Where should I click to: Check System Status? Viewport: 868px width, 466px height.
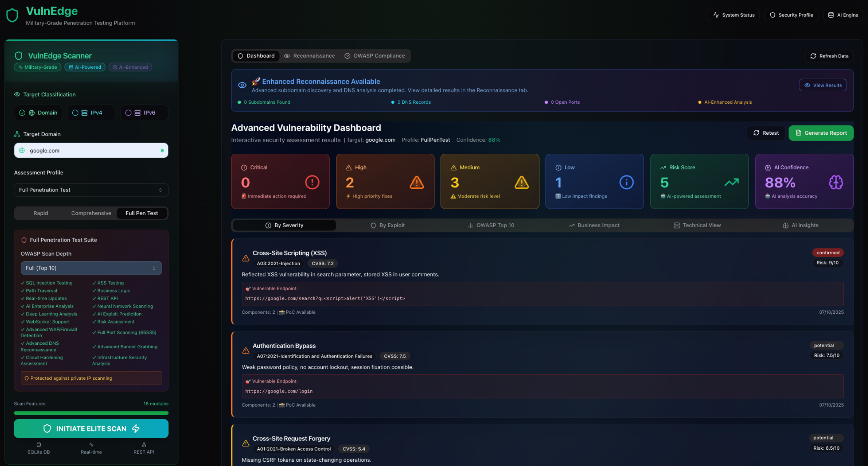coord(734,15)
